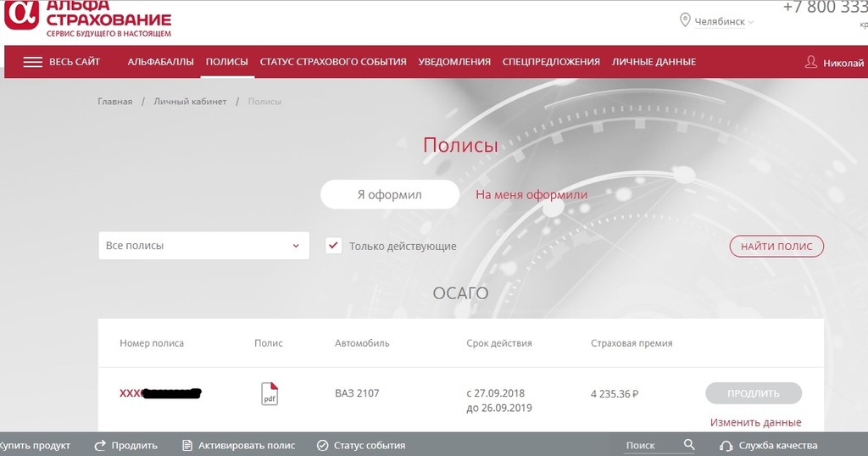The width and height of the screenshot is (868, 456).
Task: Click the Статус события checkmark icon
Action: 322,446
